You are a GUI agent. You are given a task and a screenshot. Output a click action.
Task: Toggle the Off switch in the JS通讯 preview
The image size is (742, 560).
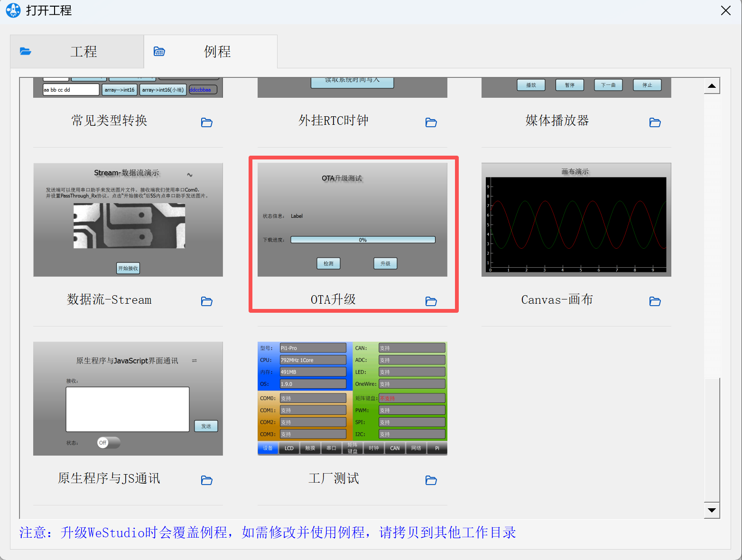point(108,442)
